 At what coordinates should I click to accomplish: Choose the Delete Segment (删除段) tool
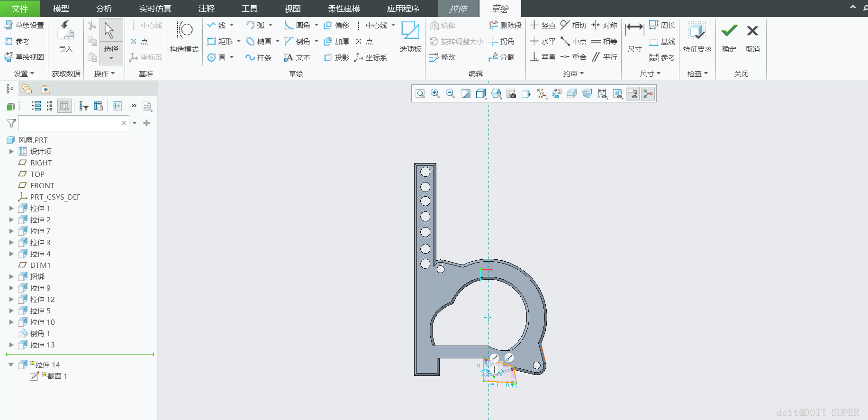(x=505, y=25)
